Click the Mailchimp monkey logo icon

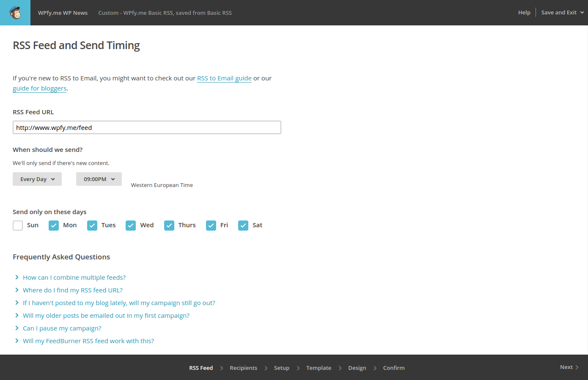pos(15,13)
